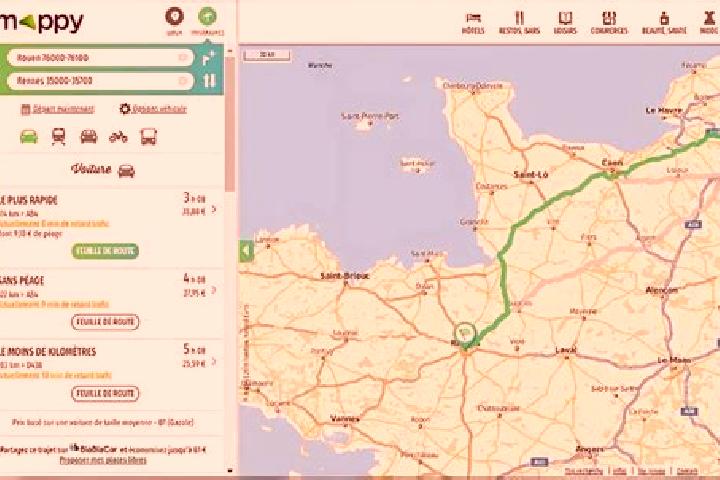Swap departure and arrival with arrows icon
720x480 pixels.
tap(209, 81)
